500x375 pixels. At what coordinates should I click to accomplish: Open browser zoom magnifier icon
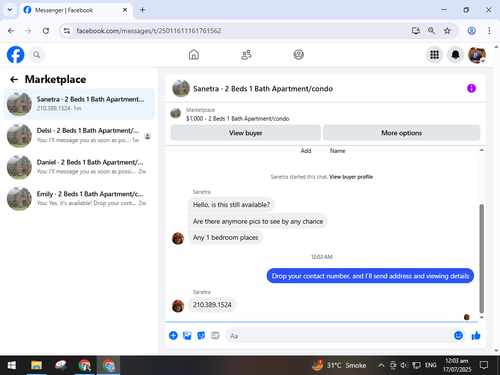point(431,31)
